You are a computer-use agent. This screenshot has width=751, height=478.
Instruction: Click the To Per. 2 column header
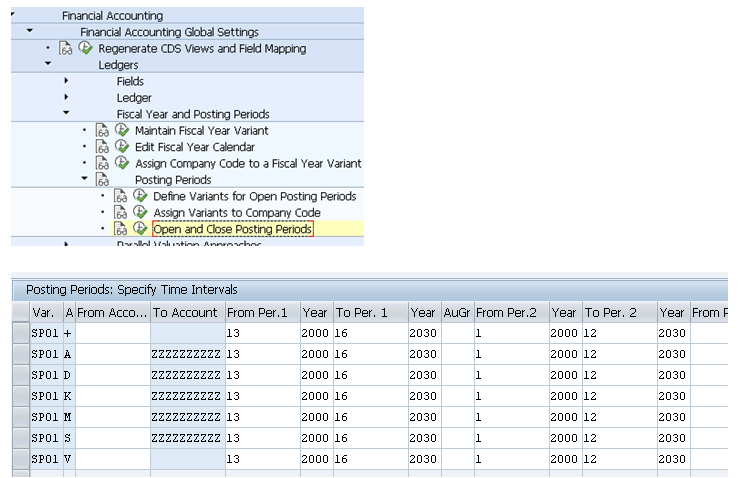[620, 312]
